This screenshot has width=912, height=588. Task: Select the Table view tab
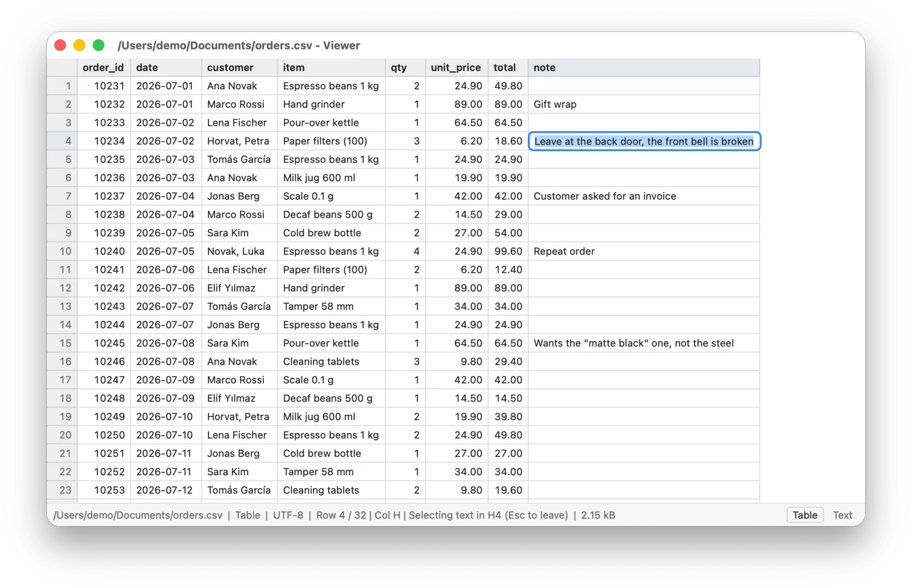tap(805, 515)
